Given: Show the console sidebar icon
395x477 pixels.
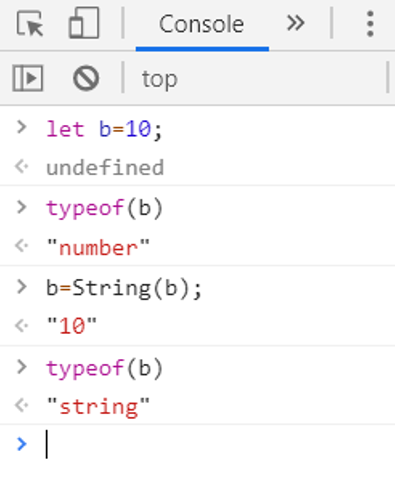Looking at the screenshot, I should pos(28,78).
